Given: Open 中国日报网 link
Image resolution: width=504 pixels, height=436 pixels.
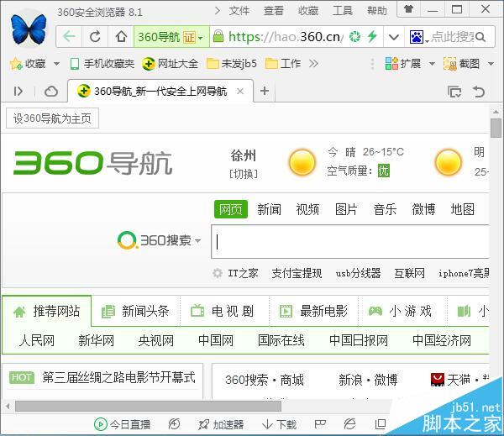Looking at the screenshot, I should point(359,340).
